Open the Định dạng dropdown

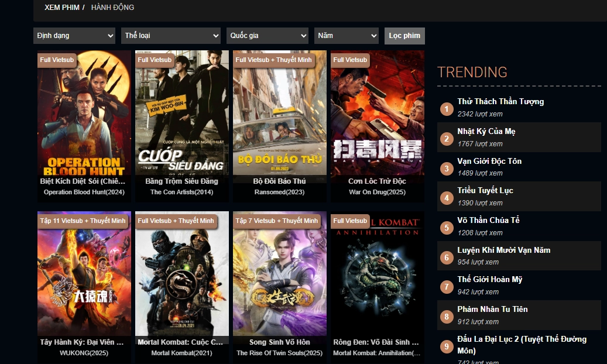74,36
